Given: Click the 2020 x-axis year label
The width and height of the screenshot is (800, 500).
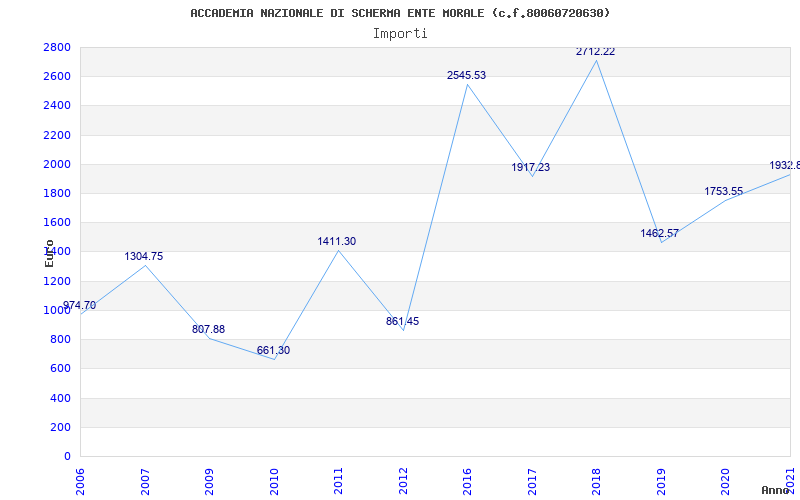Looking at the screenshot, I should click(726, 482).
